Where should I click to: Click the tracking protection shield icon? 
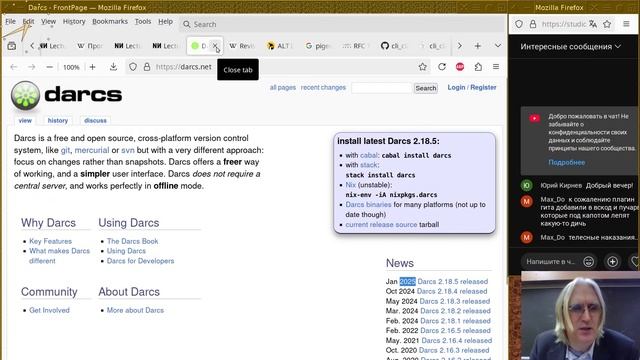(133, 67)
